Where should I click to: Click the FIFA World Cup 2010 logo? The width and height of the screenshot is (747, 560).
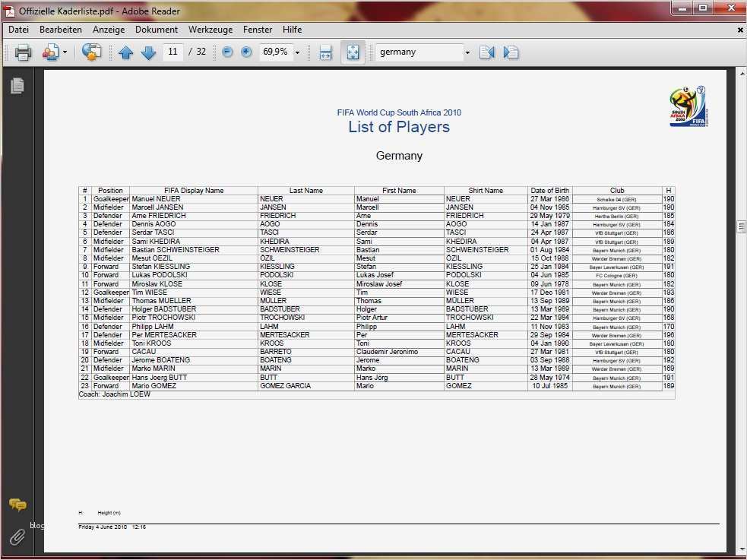[688, 106]
